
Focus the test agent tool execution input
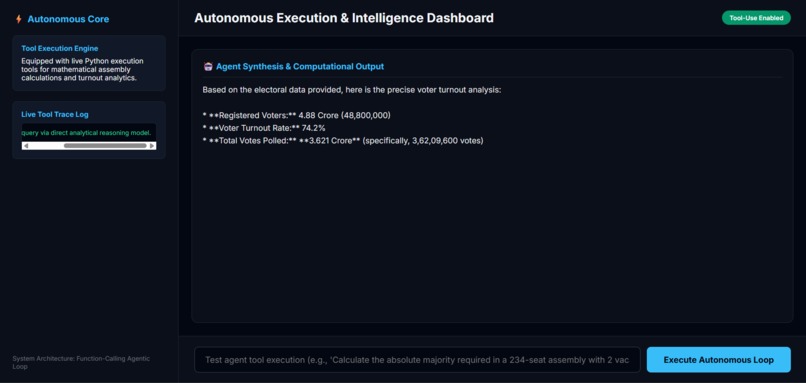coord(417,359)
